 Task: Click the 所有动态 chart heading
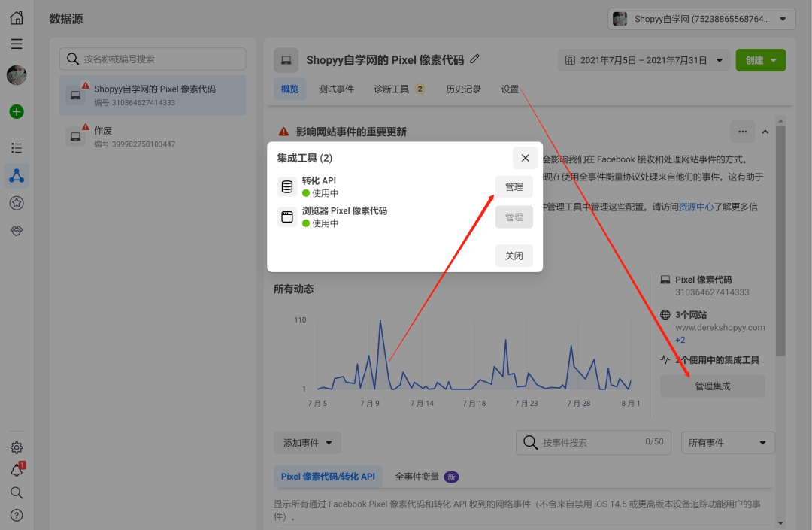[x=294, y=289]
